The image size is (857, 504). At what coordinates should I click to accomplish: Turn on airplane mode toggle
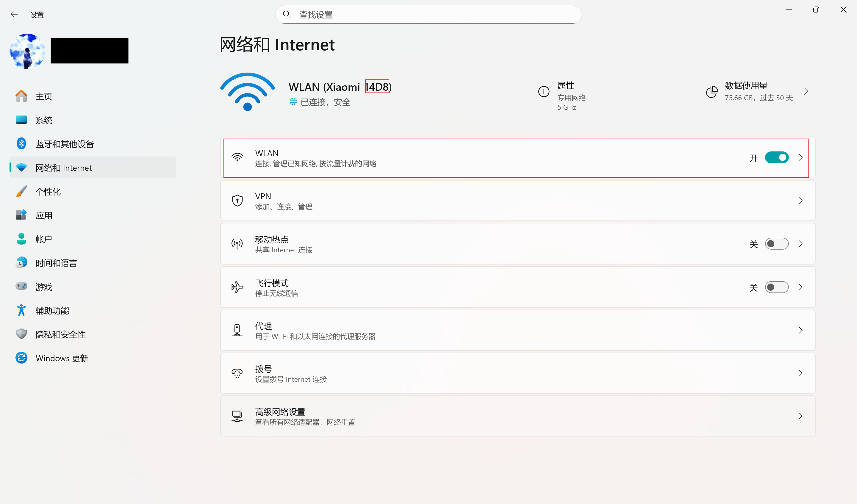pos(776,287)
